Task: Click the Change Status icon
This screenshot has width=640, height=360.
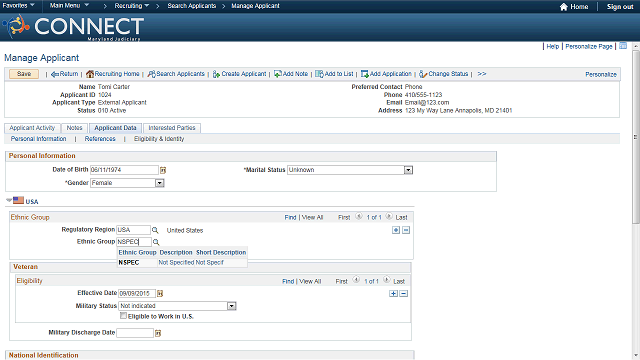Action: click(423, 74)
